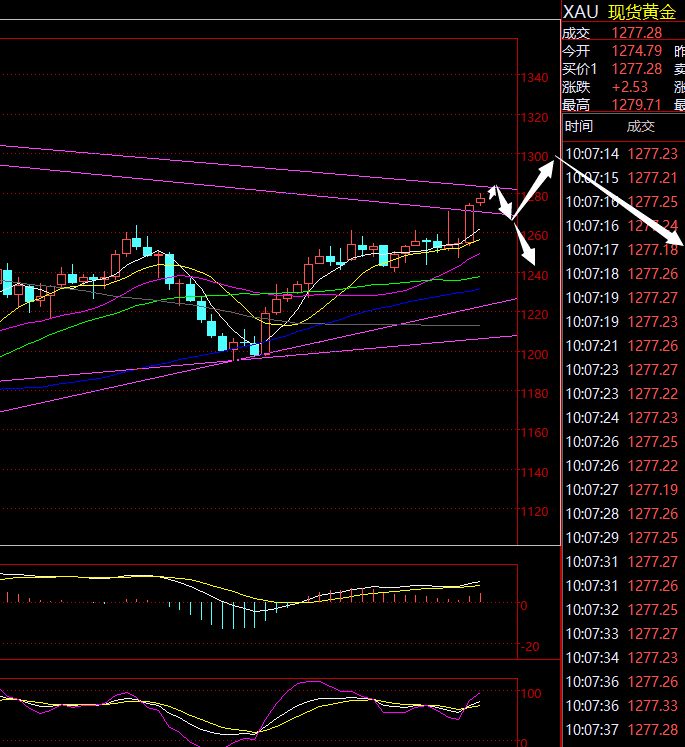Select the newest candlestick at the chart's right edge
The image size is (685, 747).
480,200
